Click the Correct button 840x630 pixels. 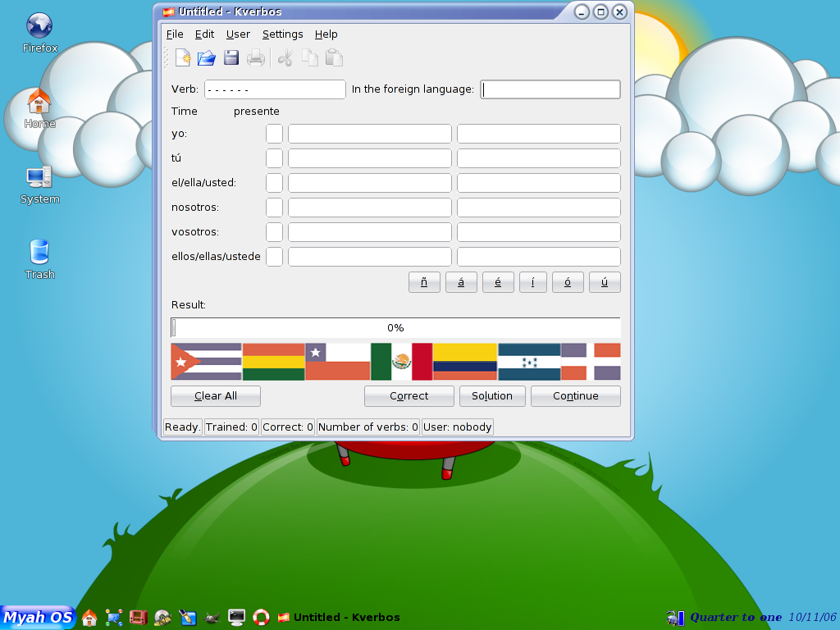(409, 396)
